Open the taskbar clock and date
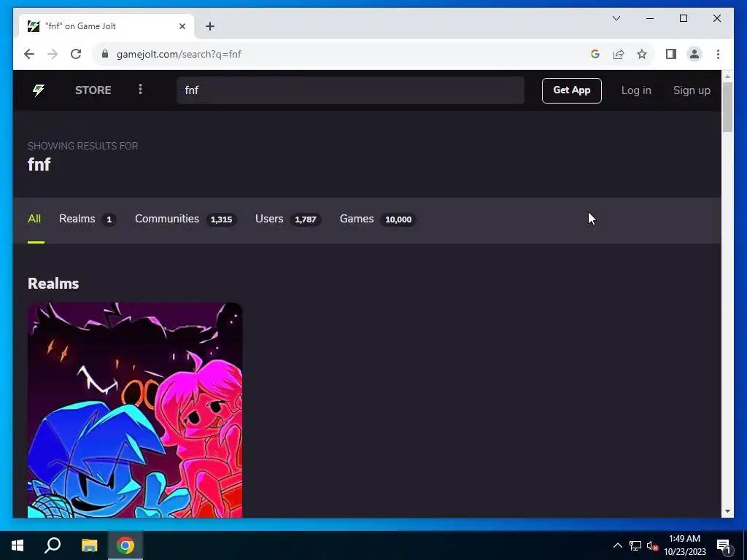 pyautogui.click(x=684, y=545)
